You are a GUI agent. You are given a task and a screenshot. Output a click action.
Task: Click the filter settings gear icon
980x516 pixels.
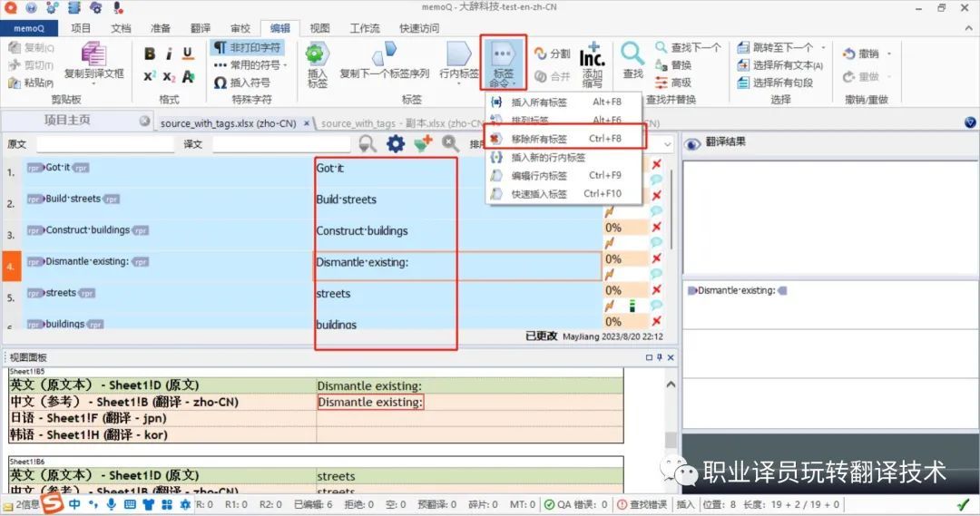coord(395,144)
